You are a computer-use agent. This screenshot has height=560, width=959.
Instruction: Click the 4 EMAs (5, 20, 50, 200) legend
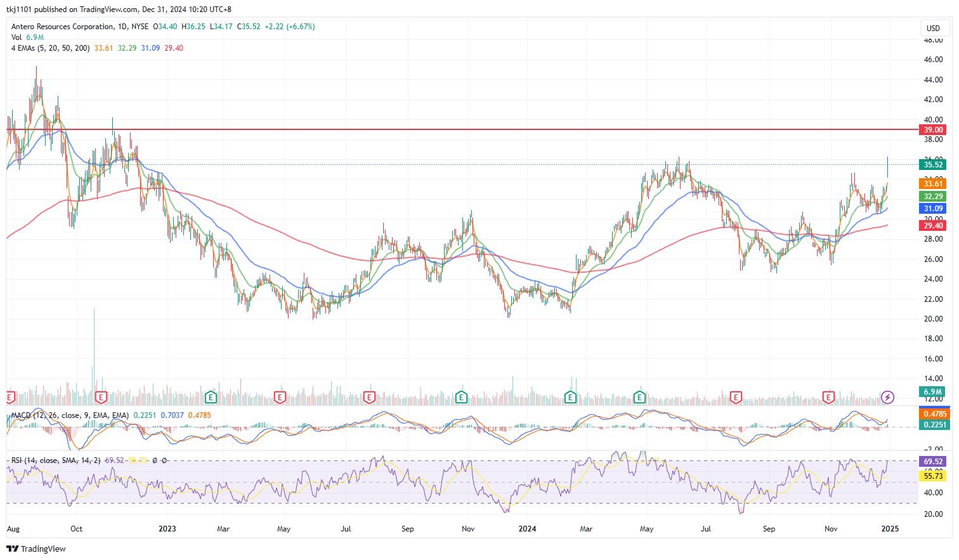click(51, 48)
